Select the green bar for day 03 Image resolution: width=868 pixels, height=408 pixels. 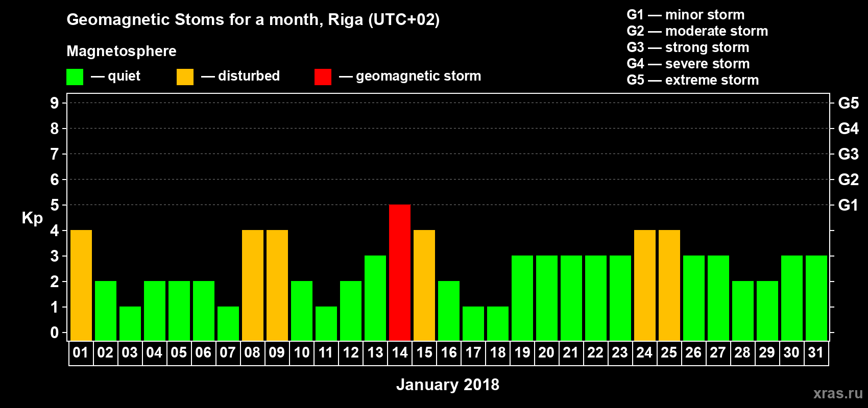130,323
